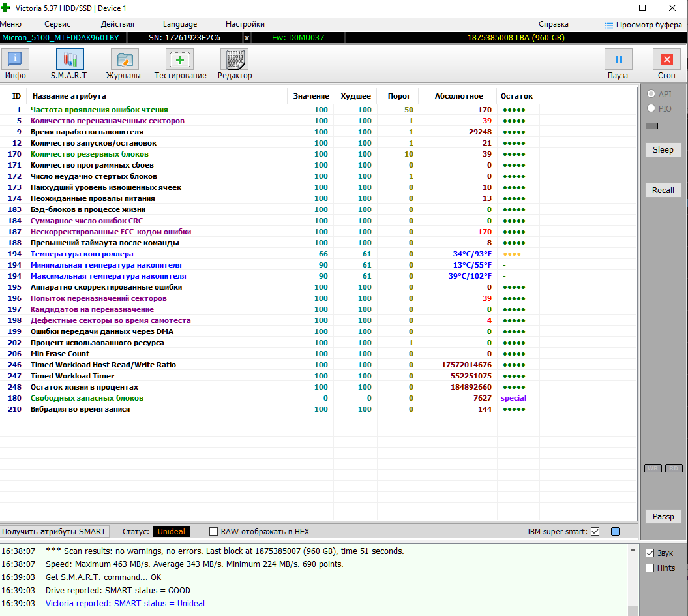Screen dimensions: 688x616
Task: Click the blue square next to IBM super smart
Action: click(x=615, y=532)
